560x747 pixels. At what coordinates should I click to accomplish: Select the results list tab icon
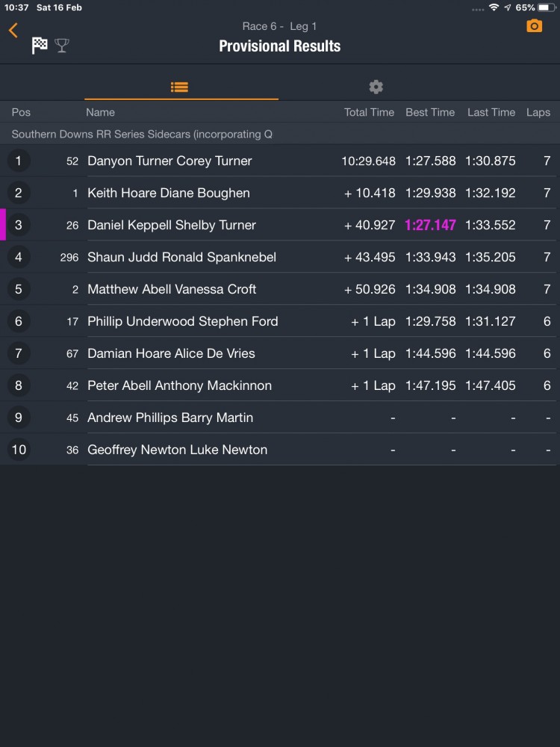tap(179, 87)
